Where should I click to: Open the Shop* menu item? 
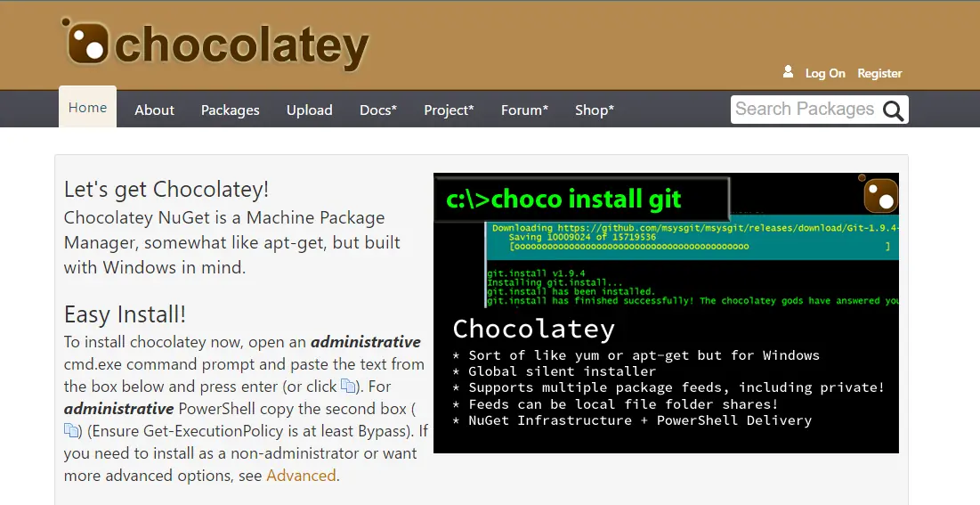595,110
